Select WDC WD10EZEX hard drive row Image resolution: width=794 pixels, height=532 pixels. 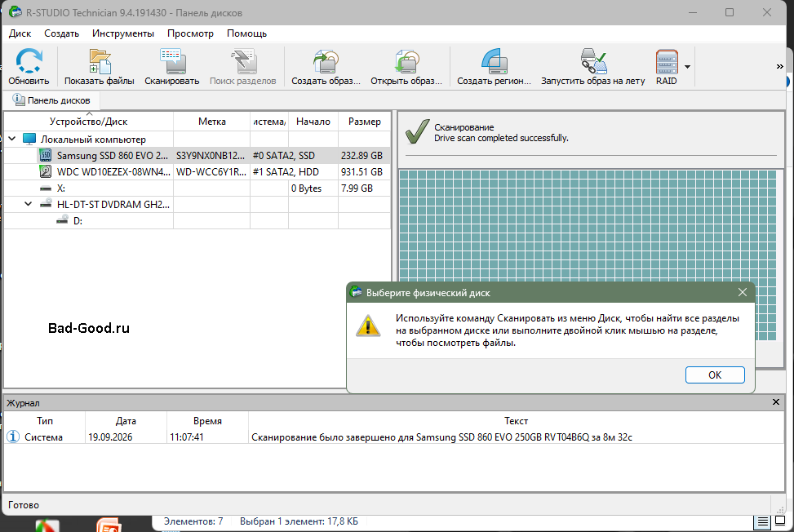197,171
